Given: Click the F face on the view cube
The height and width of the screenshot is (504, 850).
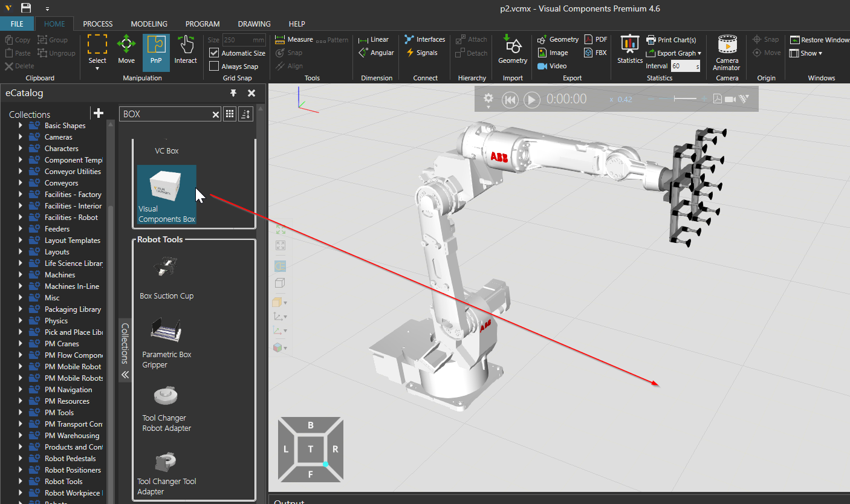Looking at the screenshot, I should click(x=311, y=474).
